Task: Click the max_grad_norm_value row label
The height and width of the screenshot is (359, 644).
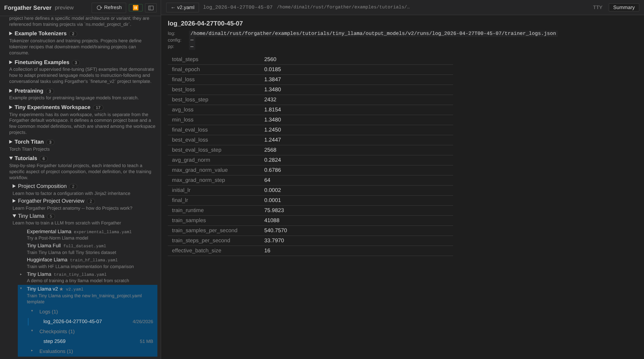Action: [x=200, y=170]
